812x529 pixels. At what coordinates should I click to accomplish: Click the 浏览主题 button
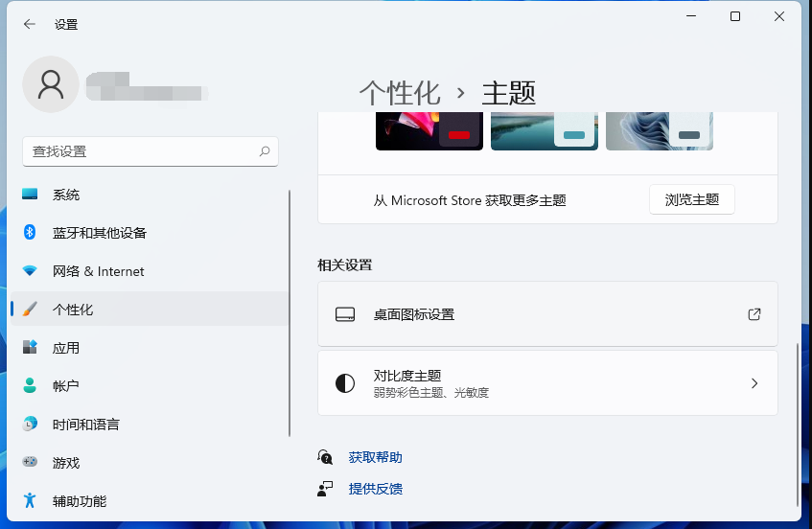point(692,199)
